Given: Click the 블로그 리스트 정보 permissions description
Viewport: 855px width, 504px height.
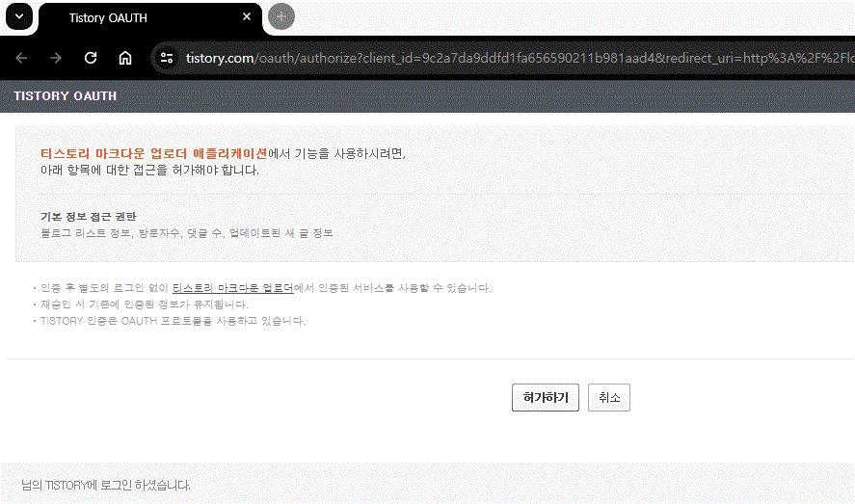Looking at the screenshot, I should 186,232.
